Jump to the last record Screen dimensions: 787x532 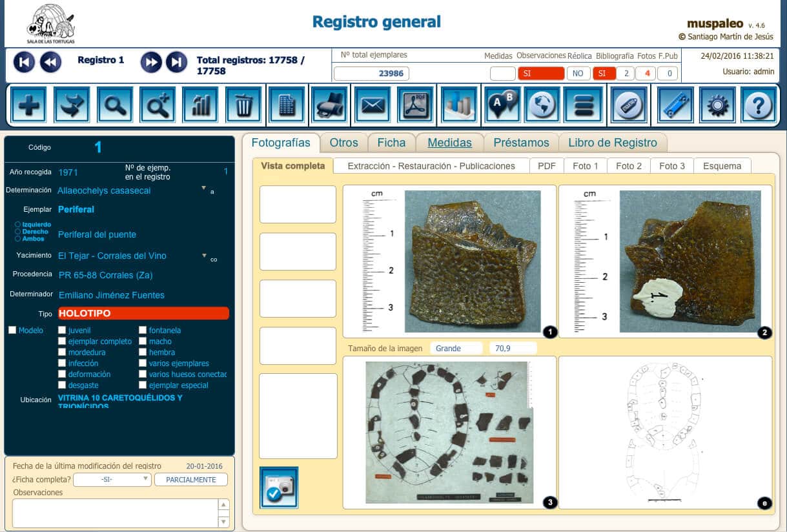point(176,62)
